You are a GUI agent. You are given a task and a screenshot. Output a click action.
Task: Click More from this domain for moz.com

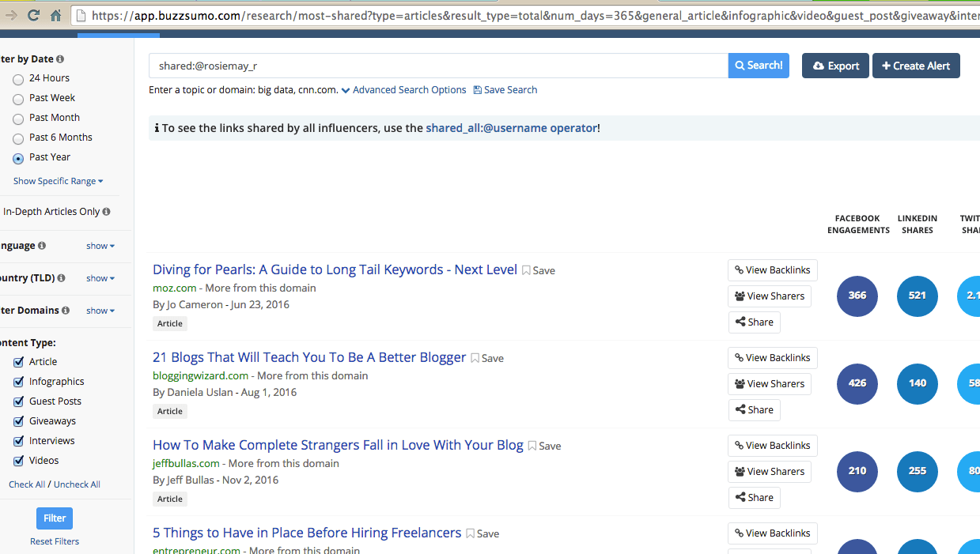(x=260, y=288)
